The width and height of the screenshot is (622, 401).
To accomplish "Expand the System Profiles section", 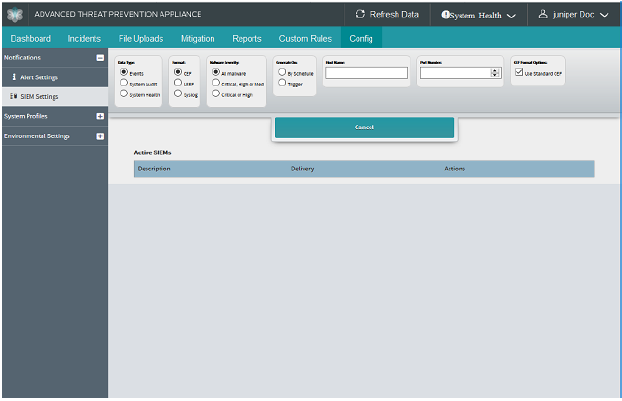I will click(100, 116).
